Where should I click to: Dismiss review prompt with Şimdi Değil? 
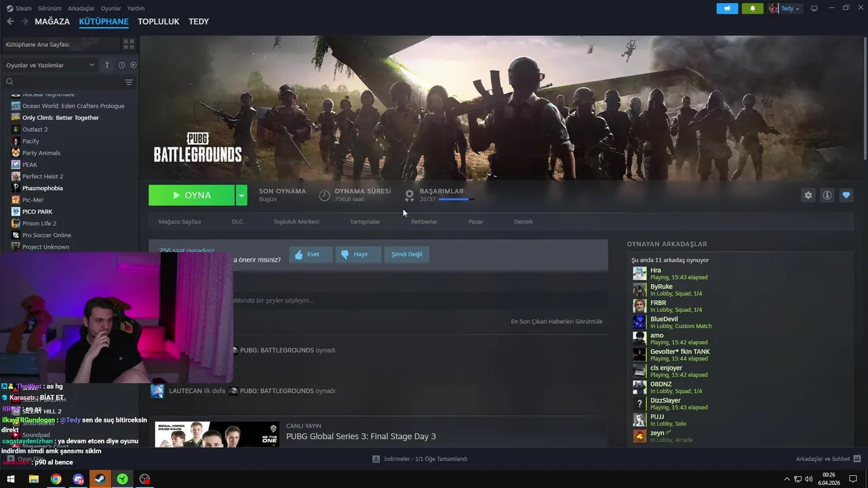[x=407, y=254]
